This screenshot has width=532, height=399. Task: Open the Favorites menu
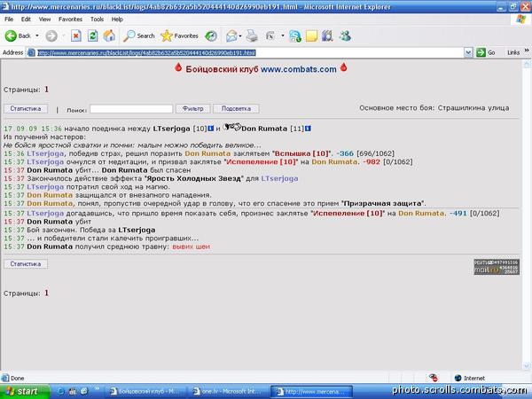click(x=70, y=20)
